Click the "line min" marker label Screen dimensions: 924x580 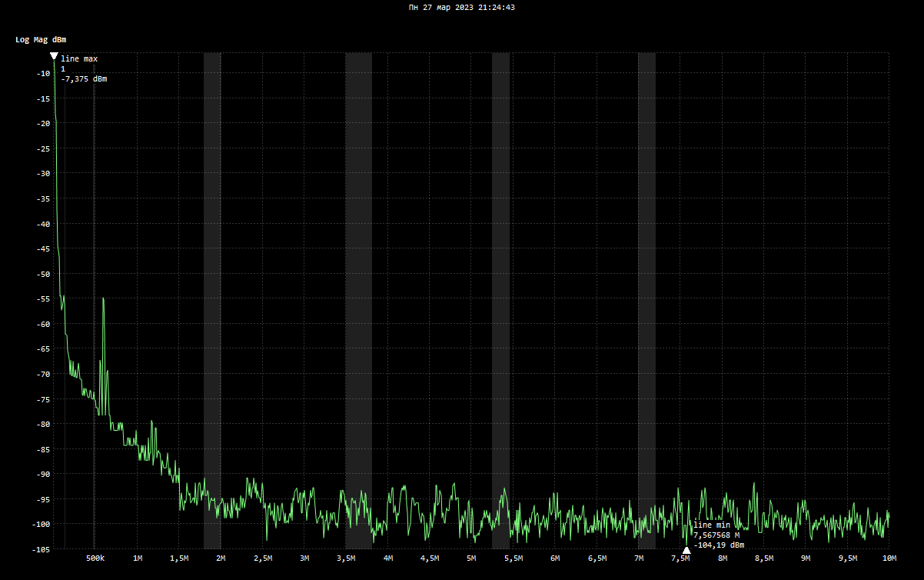click(x=712, y=525)
